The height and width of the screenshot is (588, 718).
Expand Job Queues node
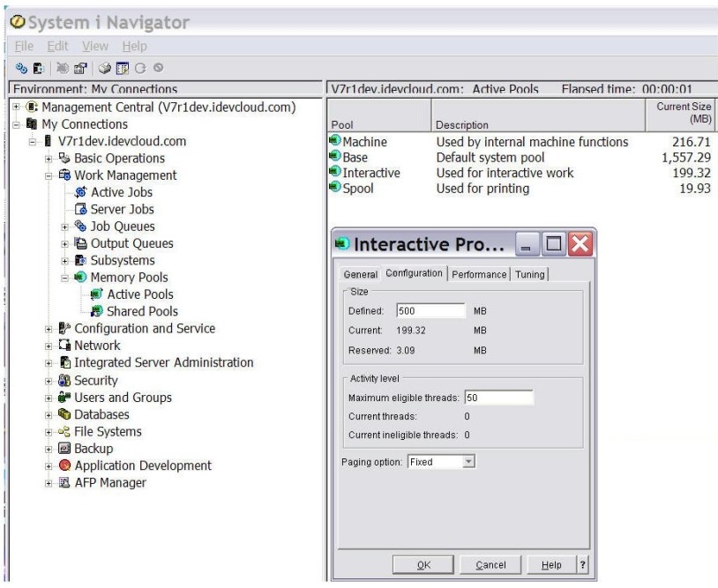[64, 227]
